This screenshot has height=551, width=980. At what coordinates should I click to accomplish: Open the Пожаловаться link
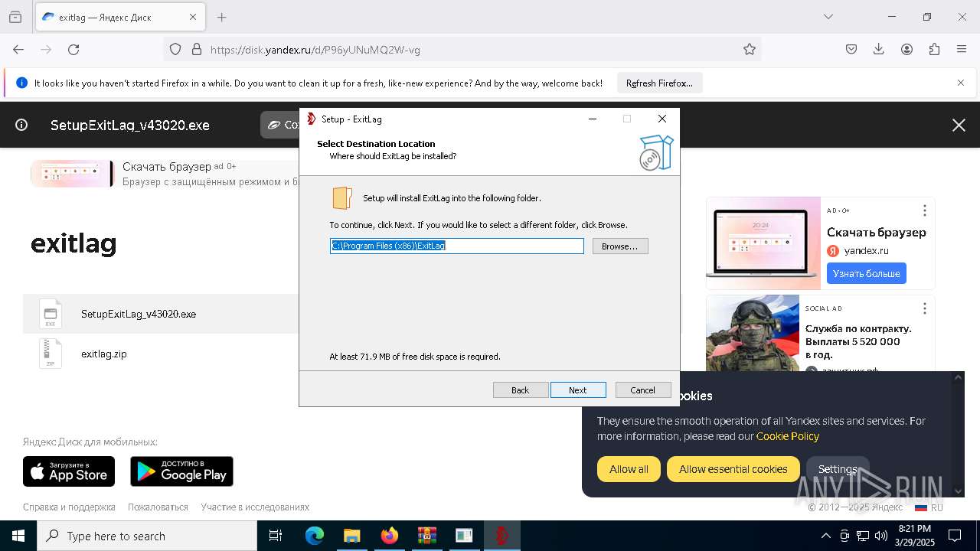tap(158, 507)
